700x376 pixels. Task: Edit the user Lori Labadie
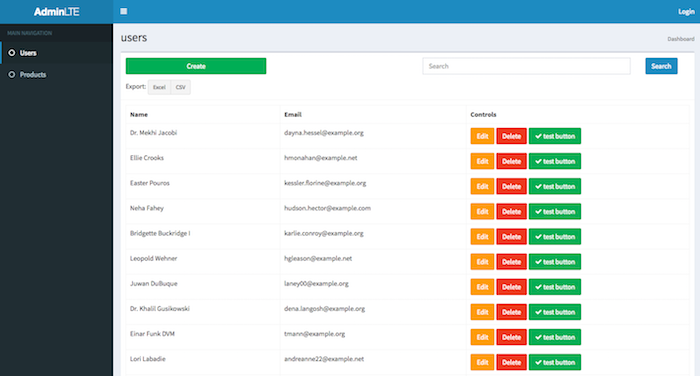click(482, 362)
